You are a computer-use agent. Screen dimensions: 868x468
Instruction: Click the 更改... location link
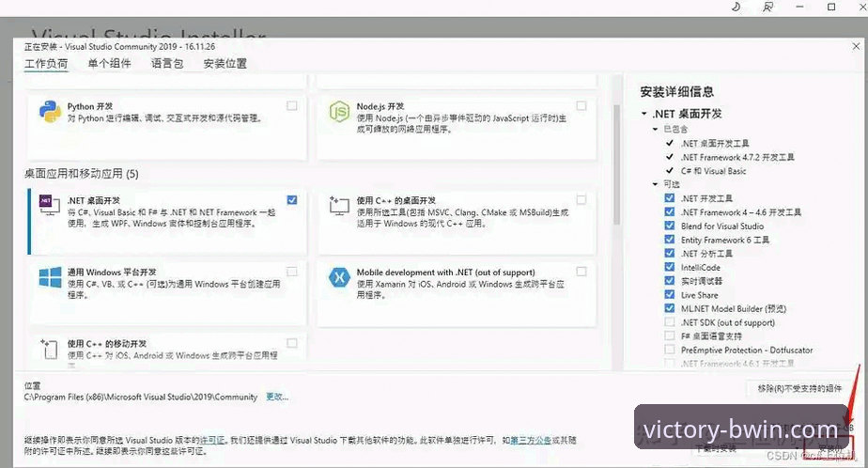(x=277, y=397)
